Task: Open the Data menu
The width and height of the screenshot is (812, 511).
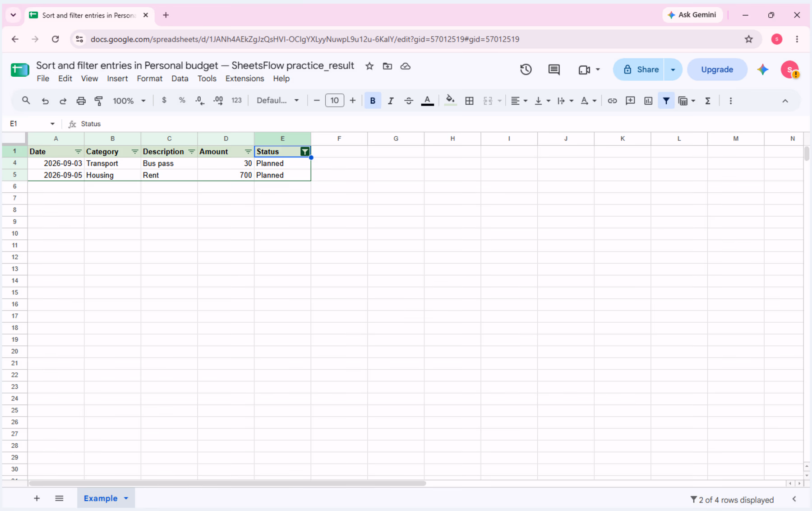Action: [180, 79]
